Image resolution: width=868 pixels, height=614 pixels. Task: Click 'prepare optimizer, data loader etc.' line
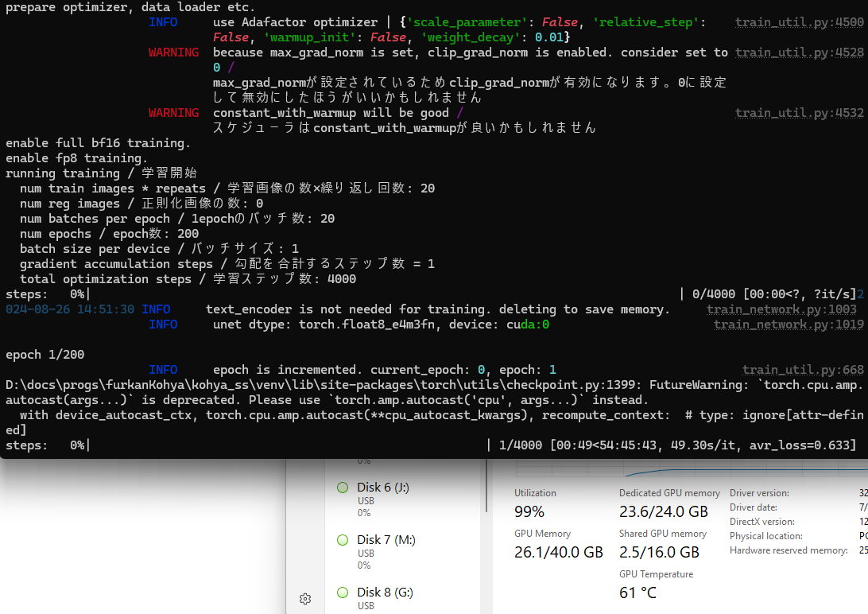(x=130, y=7)
